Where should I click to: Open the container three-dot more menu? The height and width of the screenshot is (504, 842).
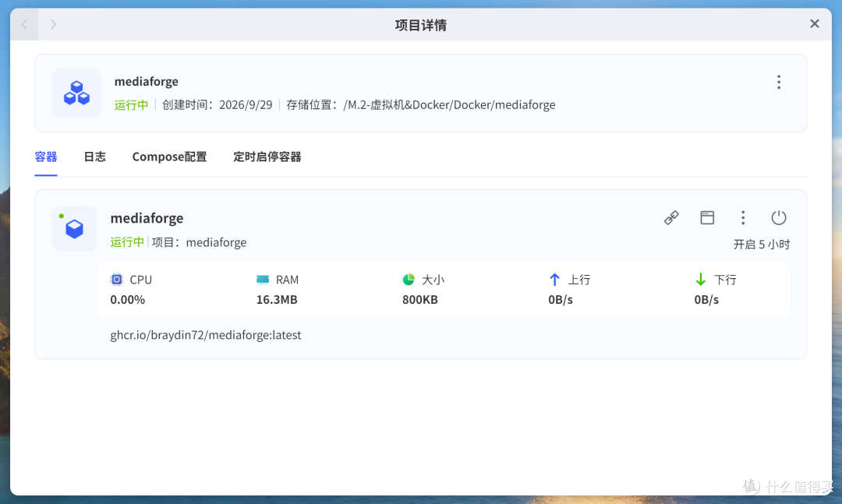(743, 217)
